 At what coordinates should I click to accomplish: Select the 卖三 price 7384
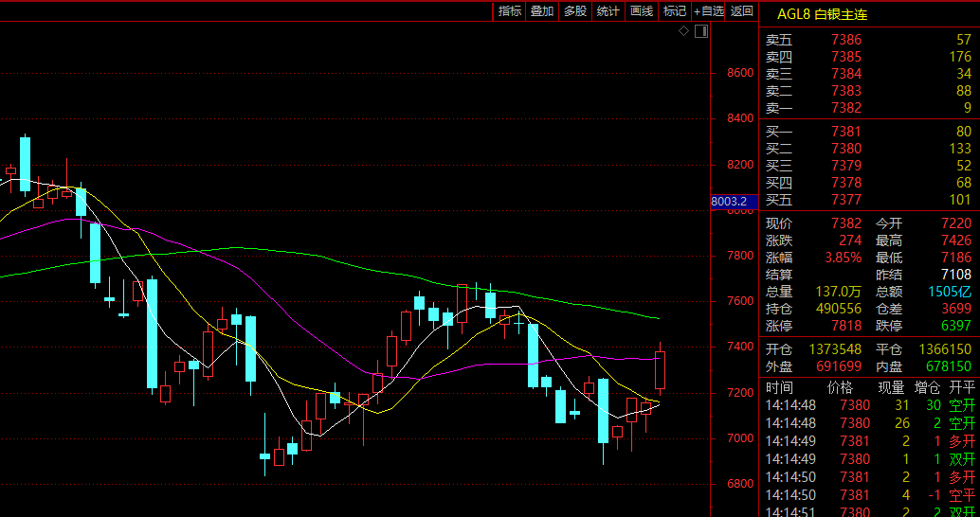point(846,74)
